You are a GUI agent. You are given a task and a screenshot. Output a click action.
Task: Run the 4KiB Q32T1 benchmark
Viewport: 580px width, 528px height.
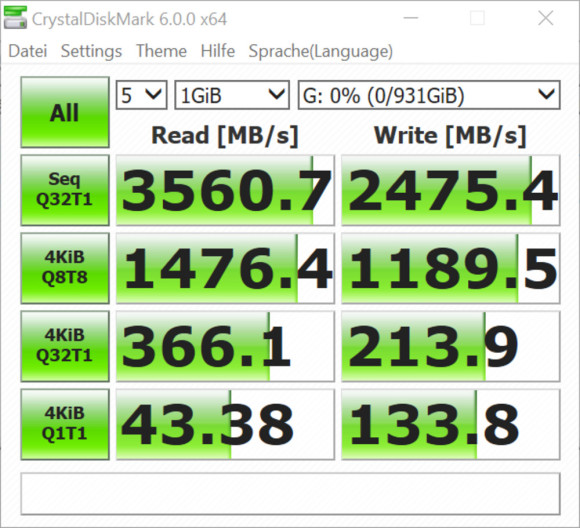pos(65,346)
